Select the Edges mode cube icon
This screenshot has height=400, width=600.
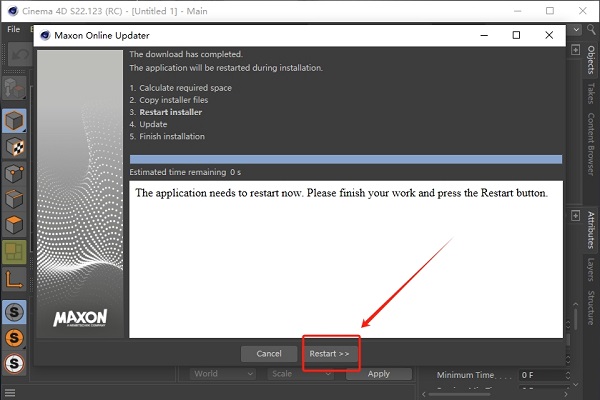click(x=14, y=199)
